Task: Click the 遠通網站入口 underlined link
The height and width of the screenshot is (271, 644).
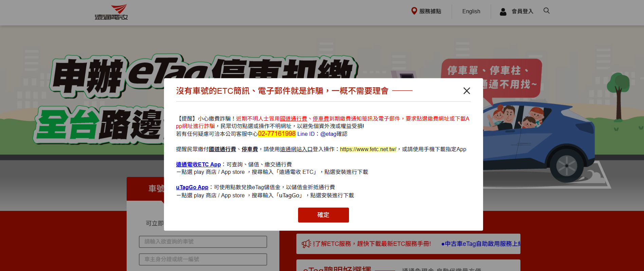Action: pyautogui.click(x=296, y=149)
